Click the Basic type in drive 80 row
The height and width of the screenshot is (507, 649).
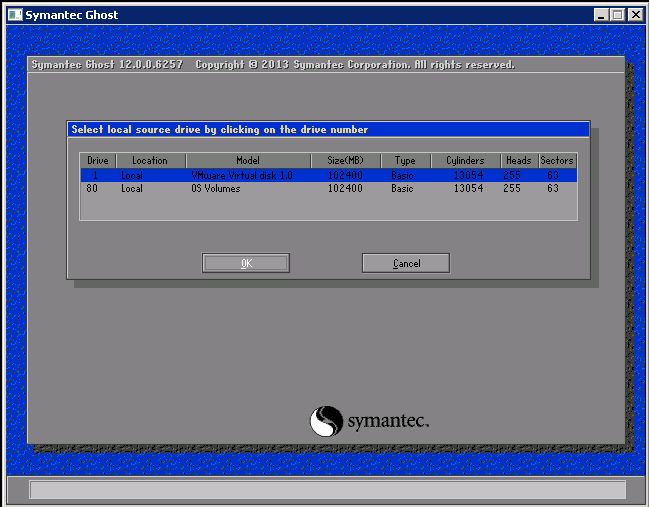(402, 188)
